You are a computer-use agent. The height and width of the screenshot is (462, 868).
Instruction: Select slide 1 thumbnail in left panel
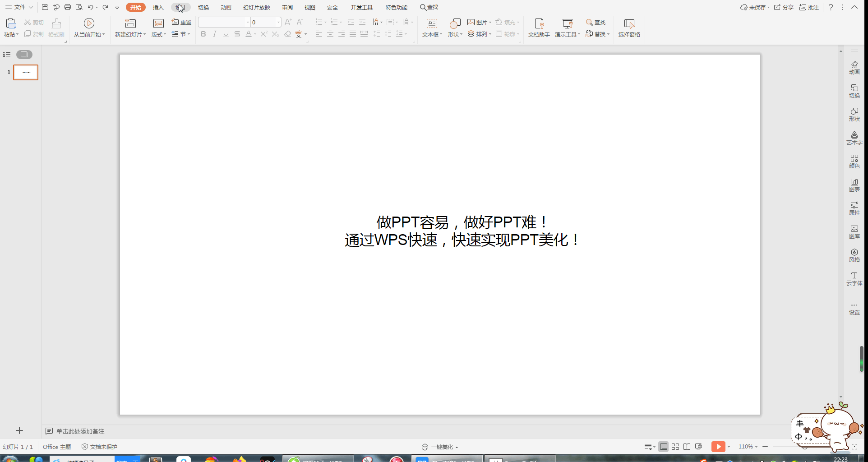26,72
